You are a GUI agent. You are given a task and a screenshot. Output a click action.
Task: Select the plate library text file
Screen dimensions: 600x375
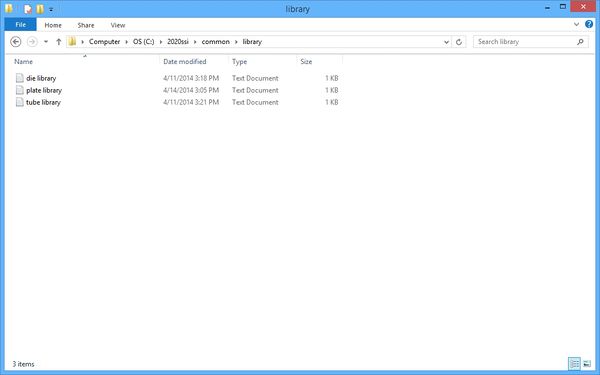[x=44, y=90]
